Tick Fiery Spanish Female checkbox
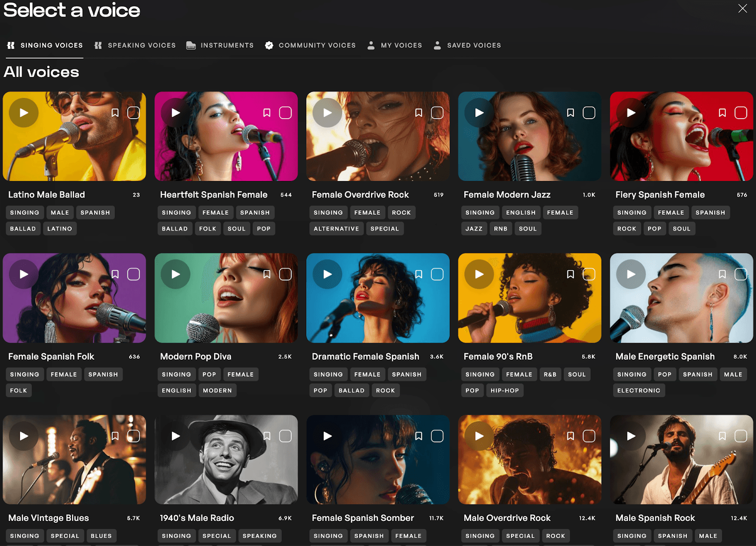The width and height of the screenshot is (756, 546). coord(741,113)
